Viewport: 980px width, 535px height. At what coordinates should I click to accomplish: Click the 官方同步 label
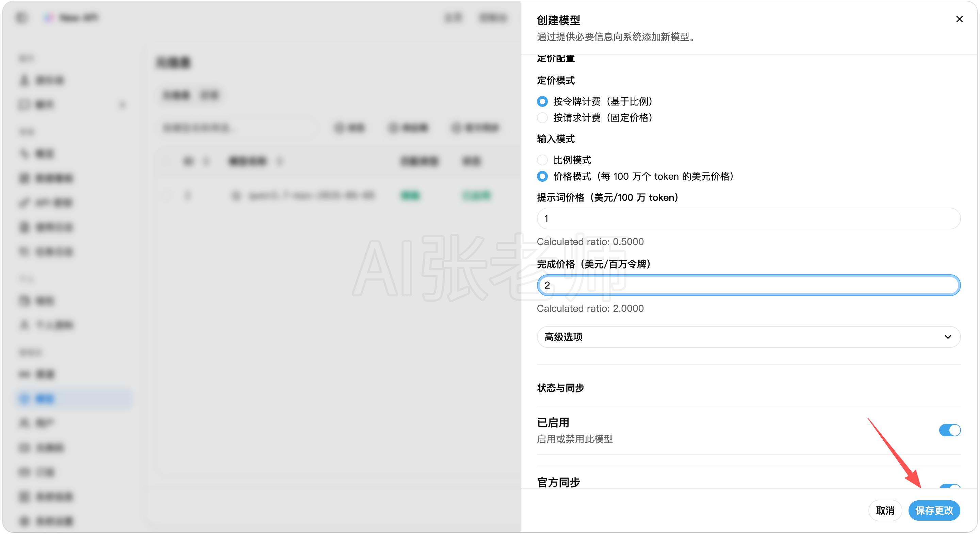click(x=558, y=483)
